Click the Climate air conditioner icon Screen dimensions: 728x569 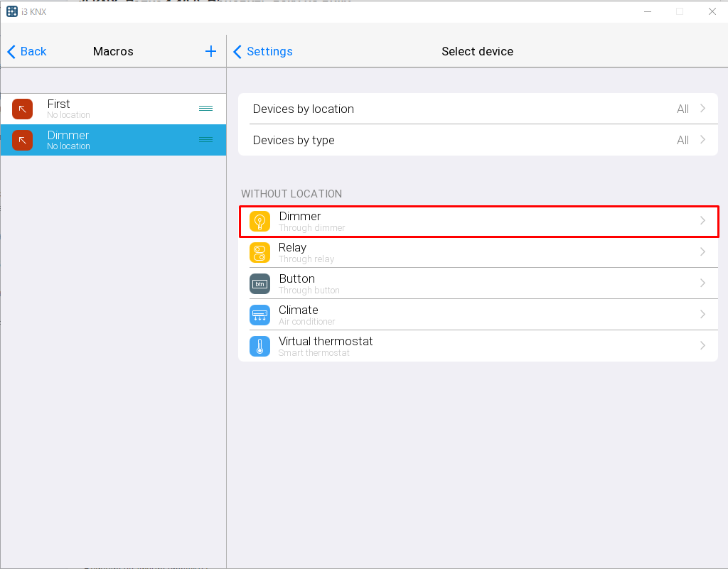(259, 315)
